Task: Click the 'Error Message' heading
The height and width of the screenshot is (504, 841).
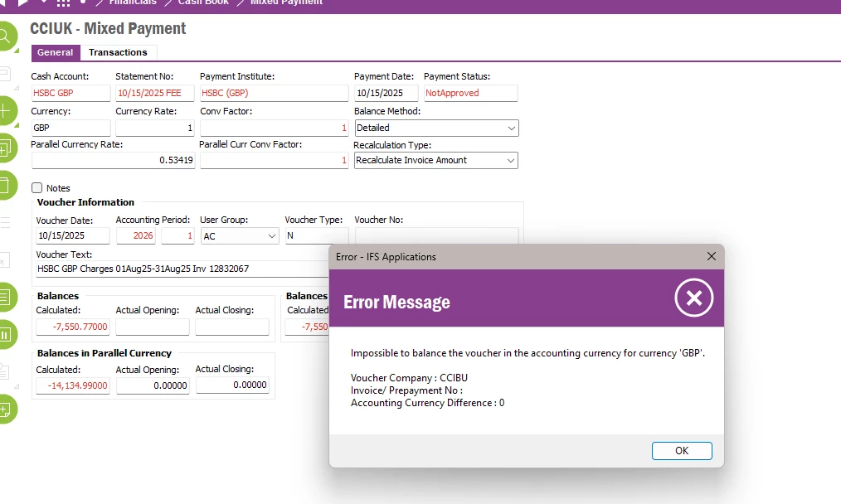Action: click(396, 303)
